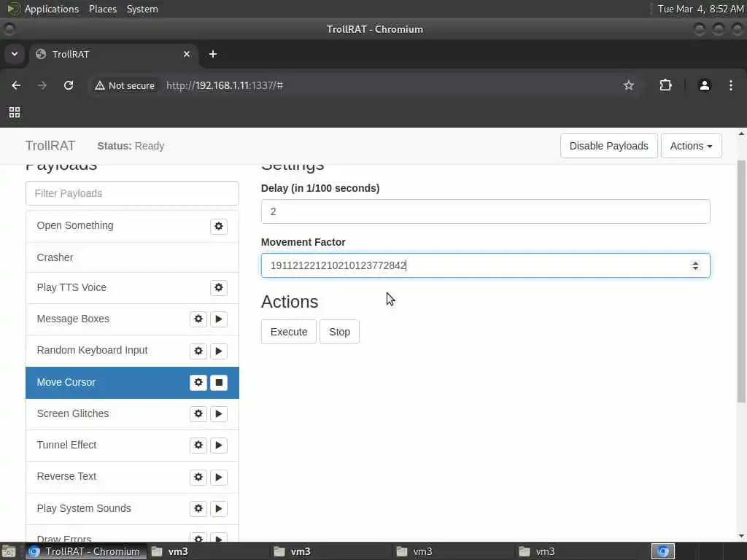Viewport: 747px width, 560px height.
Task: Open settings gear for Message Boxes
Action: pyautogui.click(x=198, y=319)
